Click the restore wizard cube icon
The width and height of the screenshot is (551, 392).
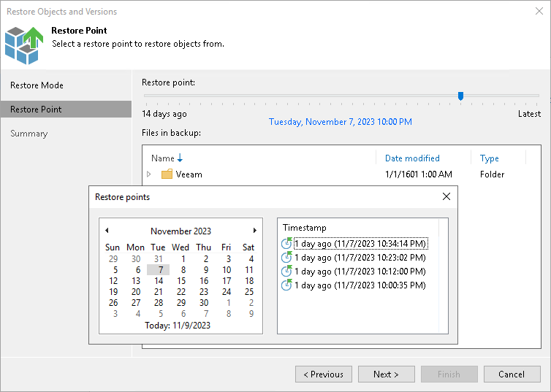(x=24, y=45)
